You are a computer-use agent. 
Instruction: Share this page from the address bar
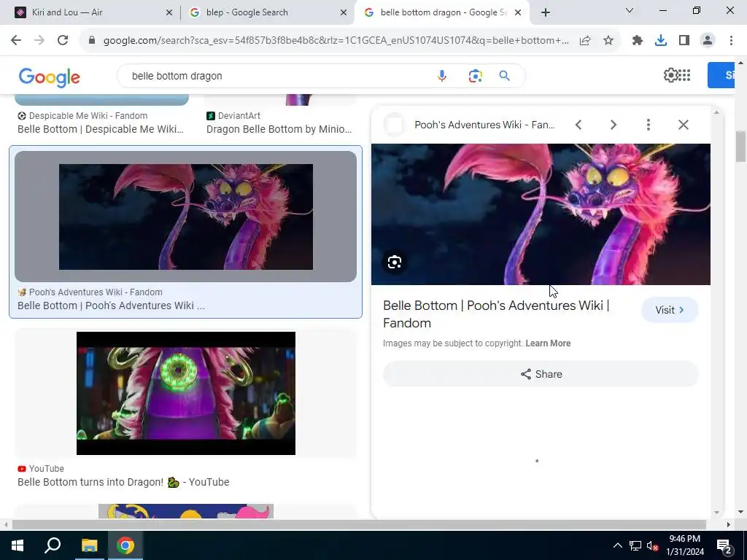pyautogui.click(x=585, y=41)
